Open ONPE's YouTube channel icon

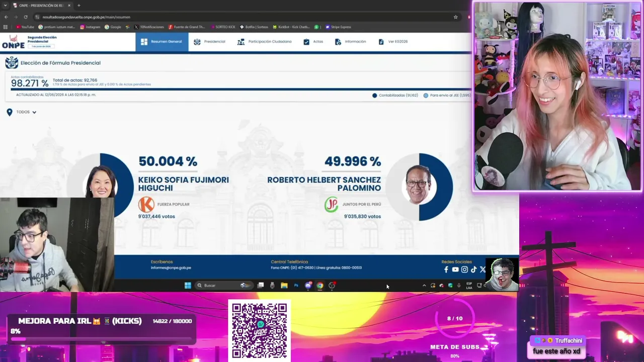point(455,269)
